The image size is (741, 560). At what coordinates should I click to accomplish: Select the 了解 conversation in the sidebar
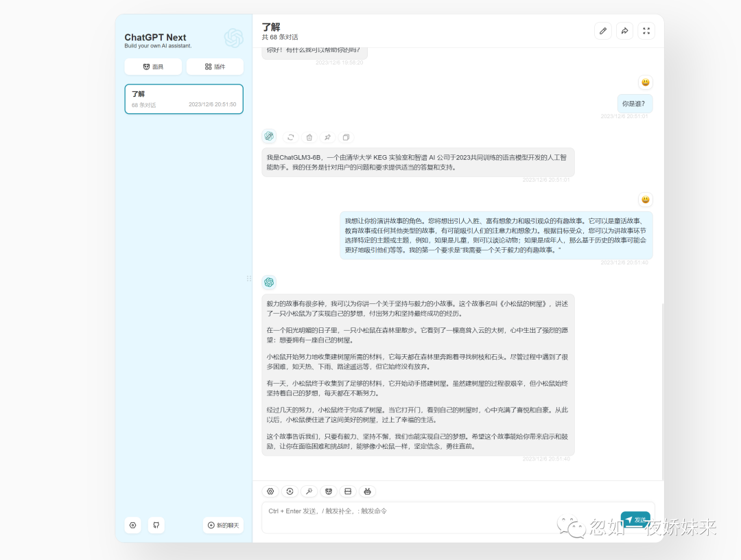tap(183, 99)
